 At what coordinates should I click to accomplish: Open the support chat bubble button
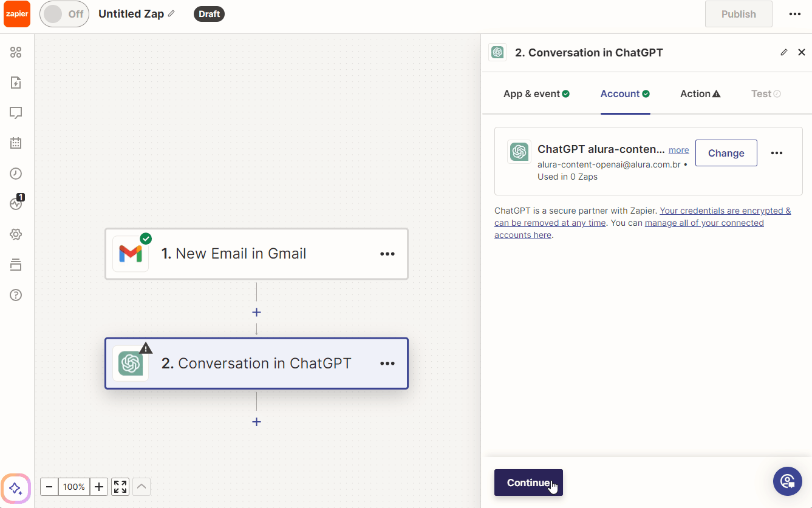pos(788,481)
